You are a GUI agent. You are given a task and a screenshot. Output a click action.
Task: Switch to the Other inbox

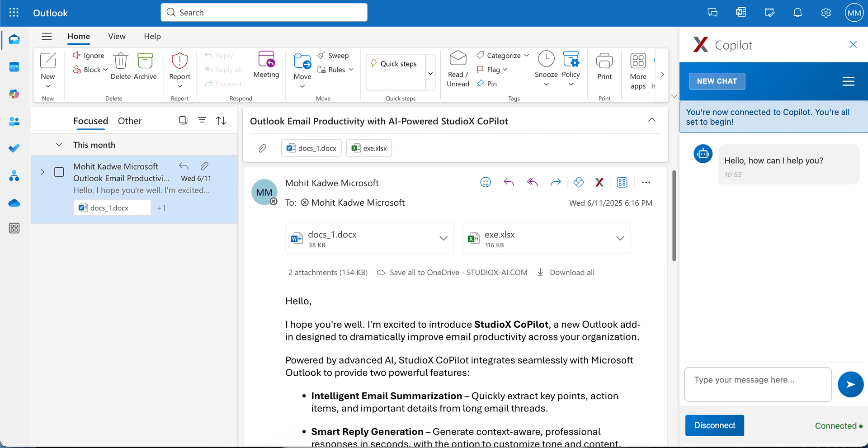[x=130, y=121]
